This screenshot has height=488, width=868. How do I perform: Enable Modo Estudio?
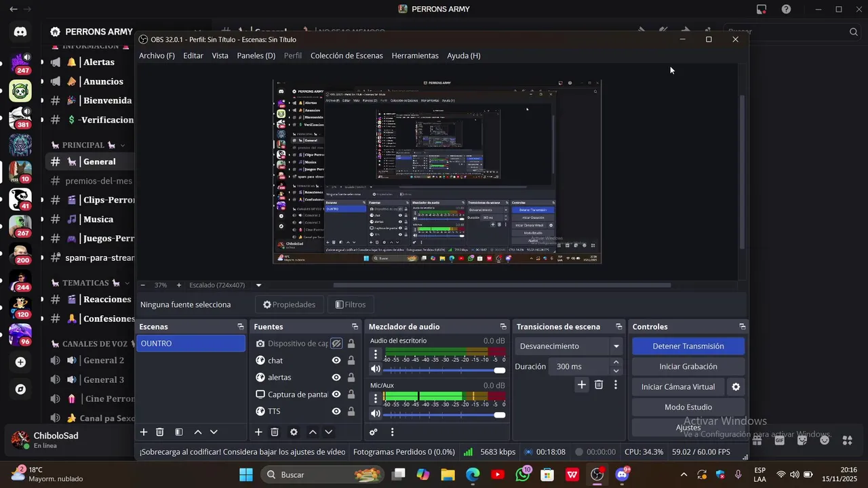688,407
